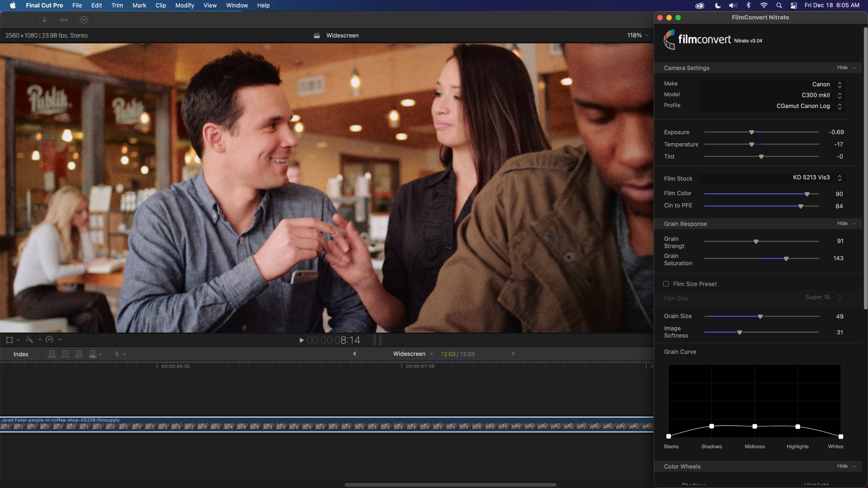
Task: Open the Clip menu
Action: pos(160,5)
